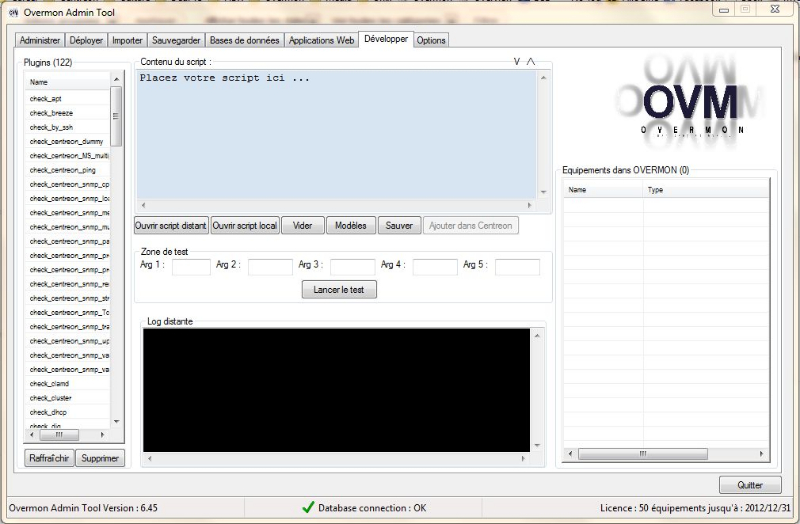Click the plugins list scroll-up arrow

point(116,79)
